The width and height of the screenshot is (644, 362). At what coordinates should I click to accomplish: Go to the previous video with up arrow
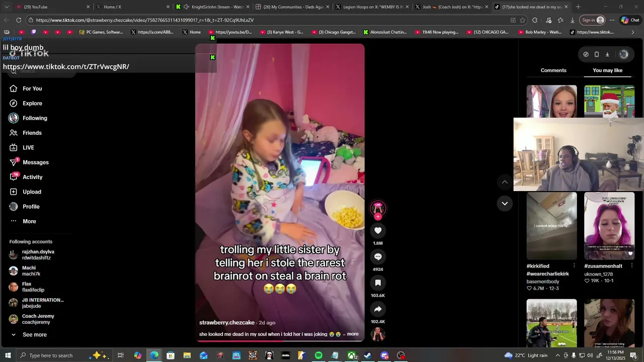(x=505, y=182)
